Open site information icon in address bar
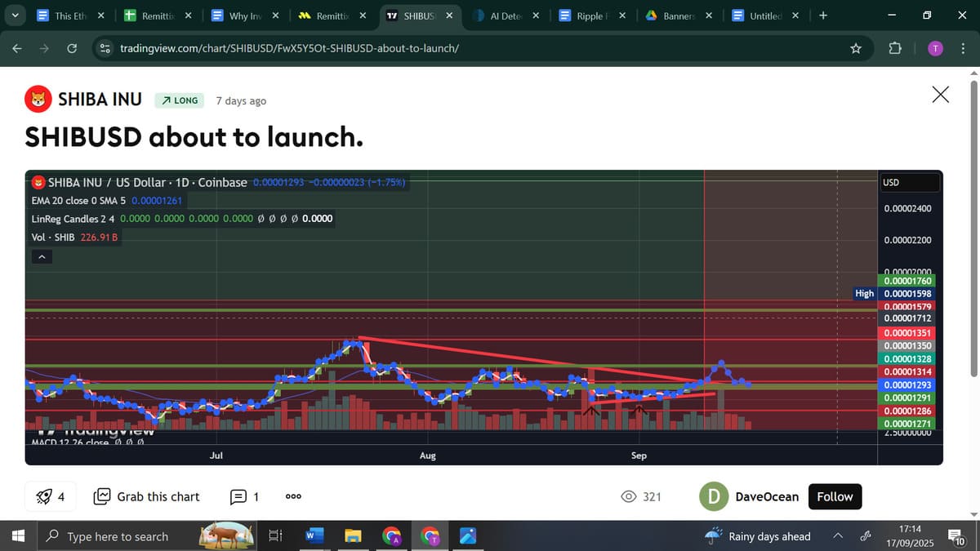Image resolution: width=980 pixels, height=551 pixels. (x=105, y=48)
